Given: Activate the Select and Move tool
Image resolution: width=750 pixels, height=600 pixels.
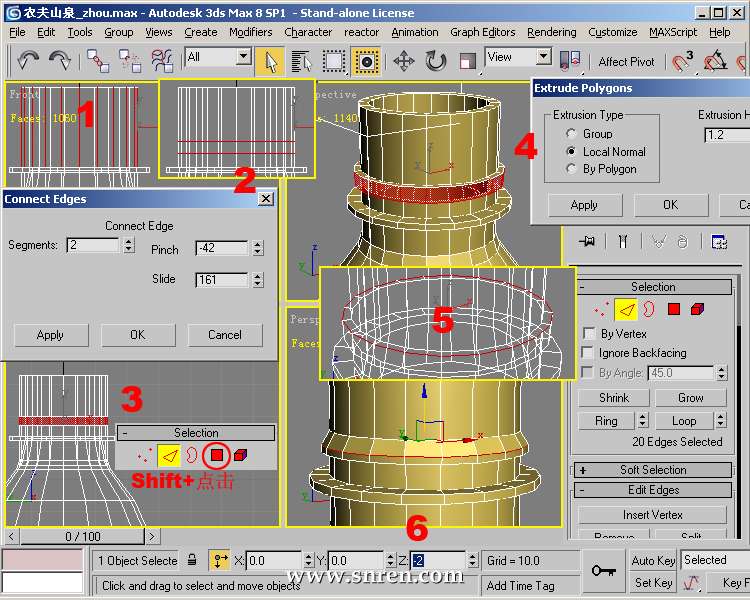Looking at the screenshot, I should coord(404,61).
